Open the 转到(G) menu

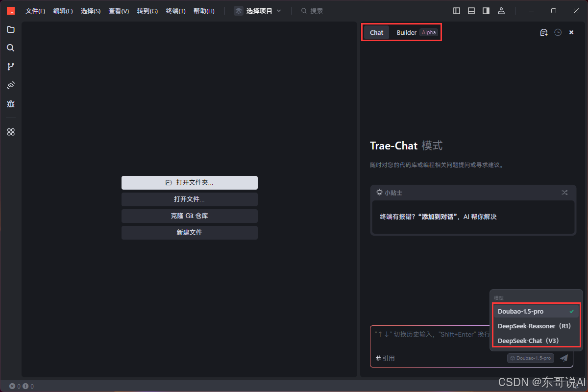click(147, 11)
